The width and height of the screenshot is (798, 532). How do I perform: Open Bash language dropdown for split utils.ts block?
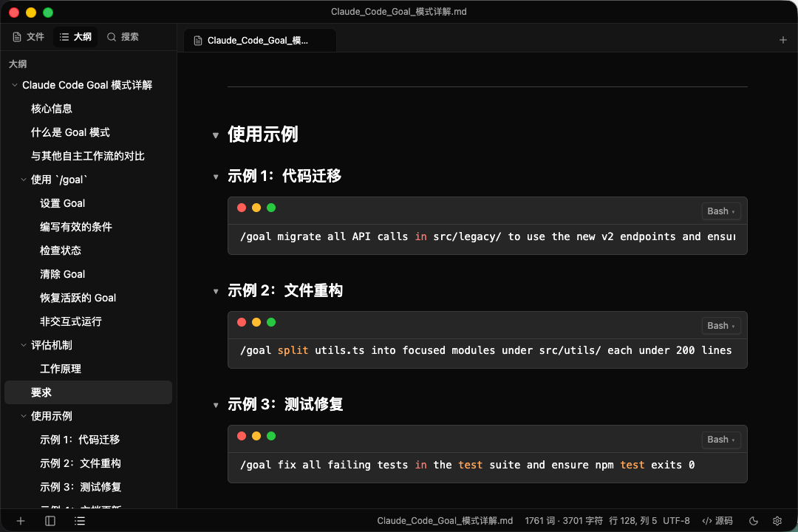[720, 326]
